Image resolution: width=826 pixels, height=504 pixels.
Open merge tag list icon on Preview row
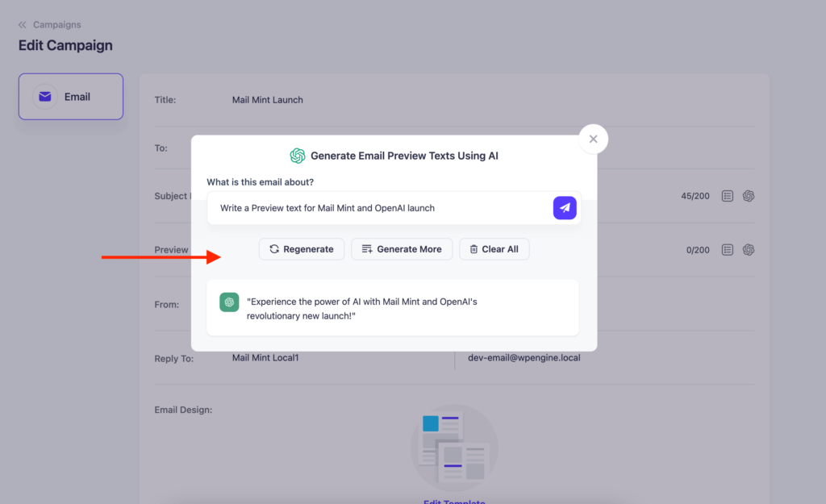(727, 250)
